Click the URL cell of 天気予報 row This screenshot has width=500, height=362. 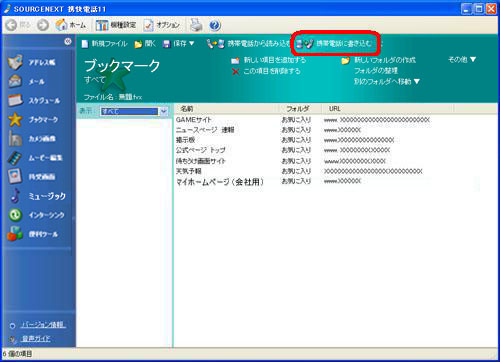373,171
